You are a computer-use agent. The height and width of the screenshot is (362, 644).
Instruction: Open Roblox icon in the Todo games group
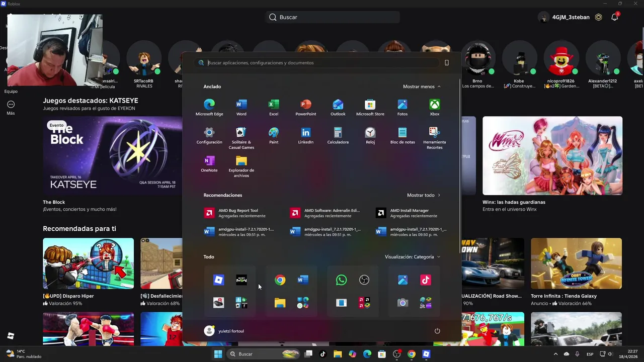click(218, 280)
